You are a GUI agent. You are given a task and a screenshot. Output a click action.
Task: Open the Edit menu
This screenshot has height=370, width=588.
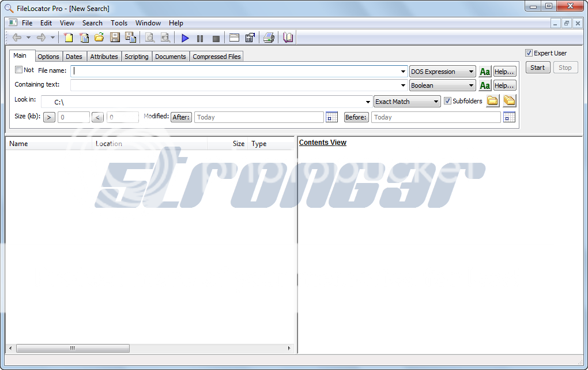pos(46,23)
